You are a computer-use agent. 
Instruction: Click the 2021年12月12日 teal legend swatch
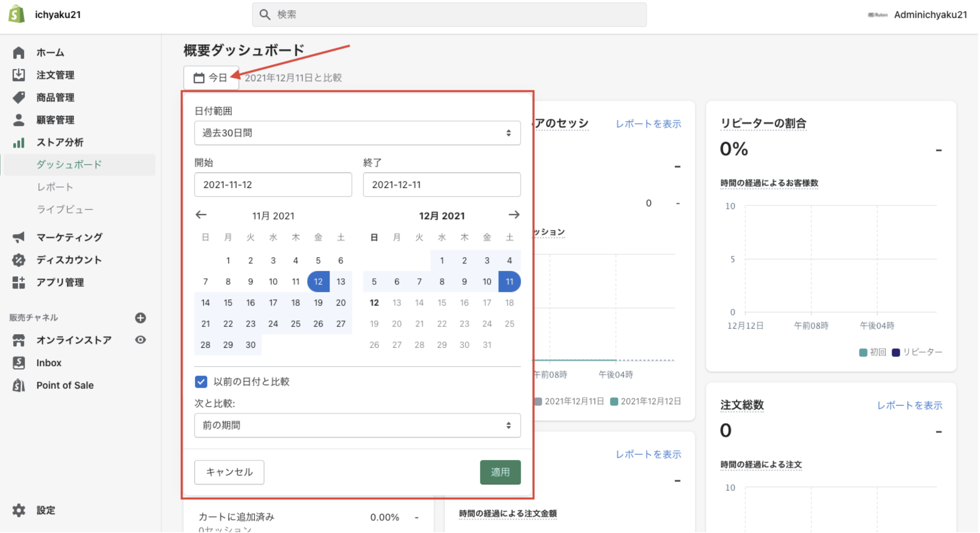(614, 402)
